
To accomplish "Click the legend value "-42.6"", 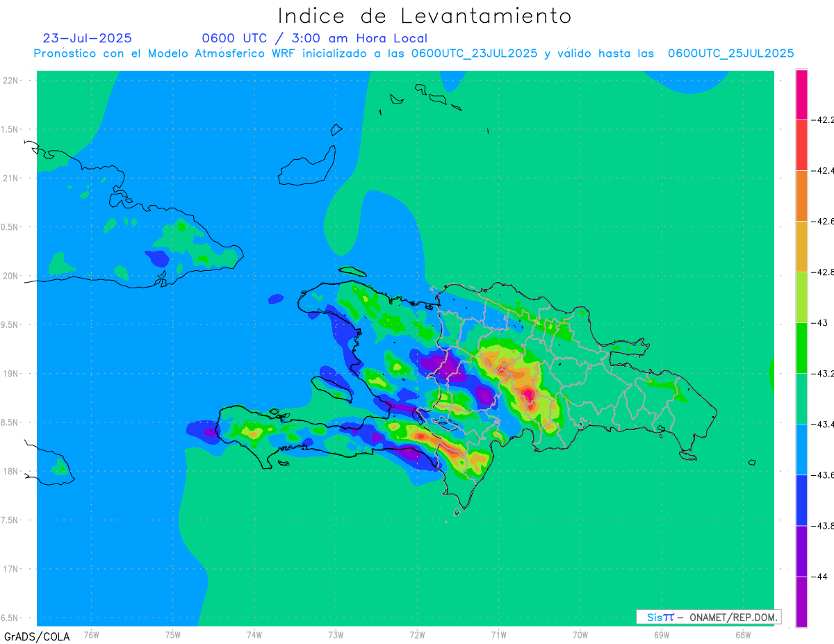I will (x=824, y=221).
